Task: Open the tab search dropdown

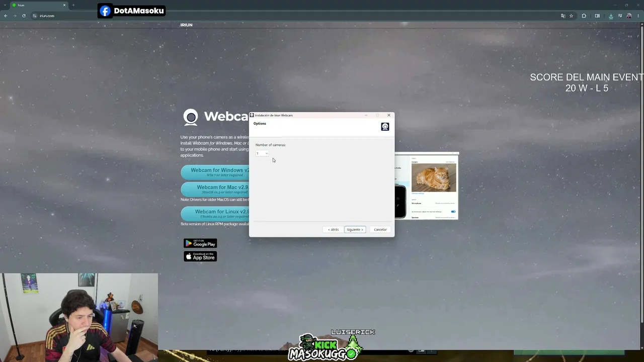Action: tap(5, 5)
